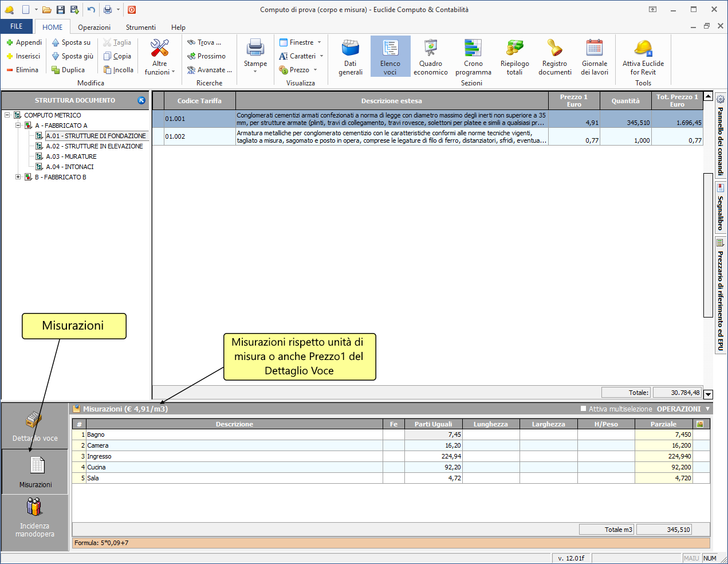
Task: Open the Dati generali section
Action: (350, 57)
